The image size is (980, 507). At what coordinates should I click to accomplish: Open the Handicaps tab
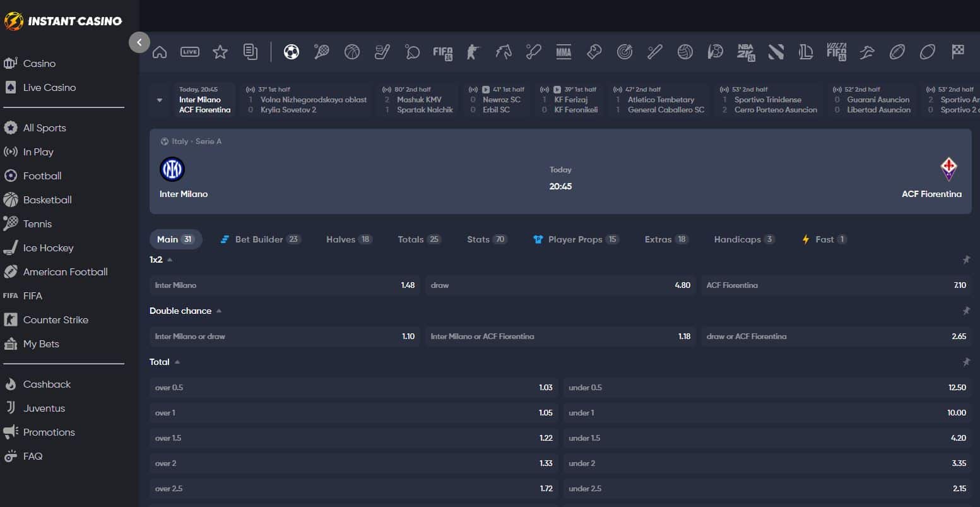pos(744,239)
